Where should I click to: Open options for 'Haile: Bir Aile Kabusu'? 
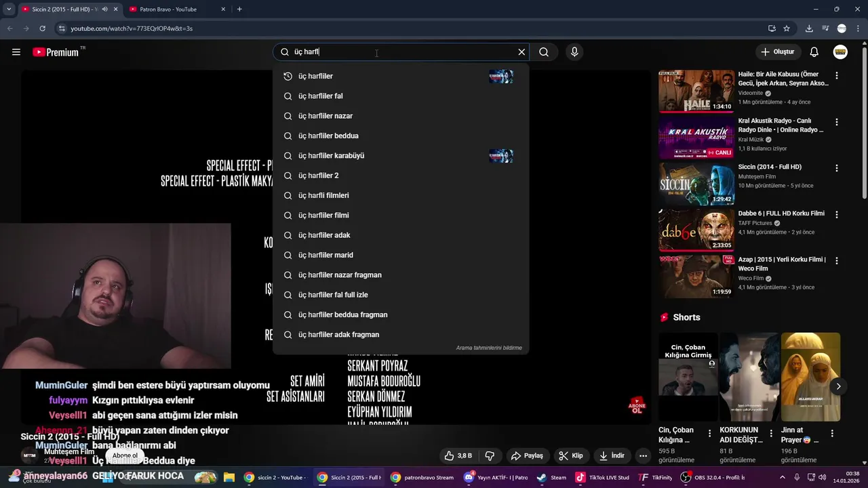pos(837,76)
